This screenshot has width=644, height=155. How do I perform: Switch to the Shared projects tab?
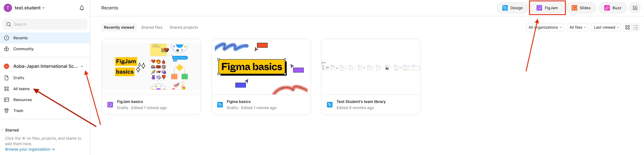point(184,27)
